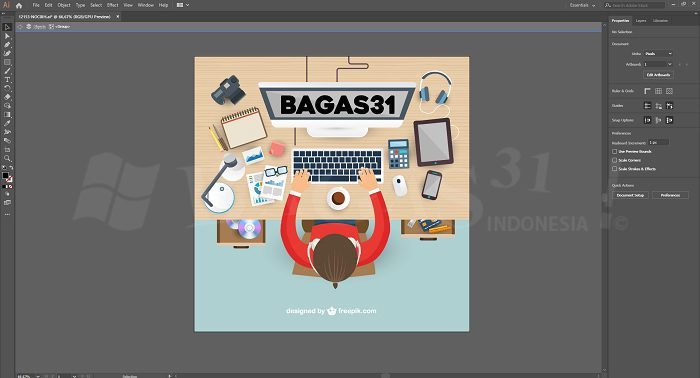Open the File menu
The height and width of the screenshot is (378, 700).
[x=36, y=5]
